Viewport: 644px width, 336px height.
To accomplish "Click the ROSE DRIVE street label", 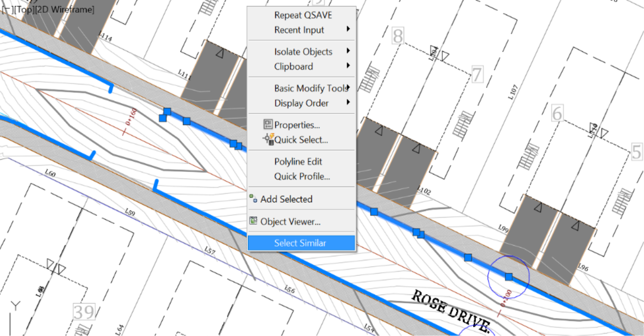I will (451, 311).
